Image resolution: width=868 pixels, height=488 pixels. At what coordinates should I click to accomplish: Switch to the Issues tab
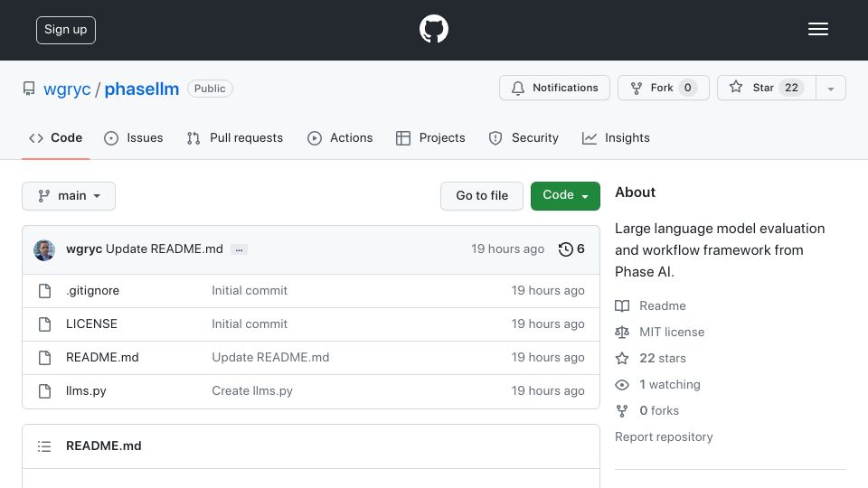(134, 137)
